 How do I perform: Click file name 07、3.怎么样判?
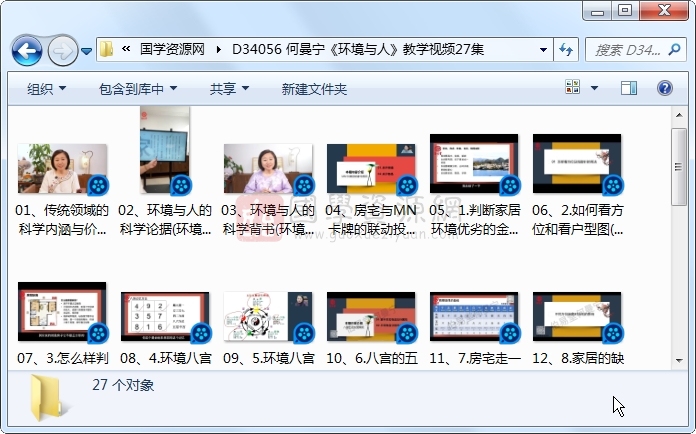[62, 358]
